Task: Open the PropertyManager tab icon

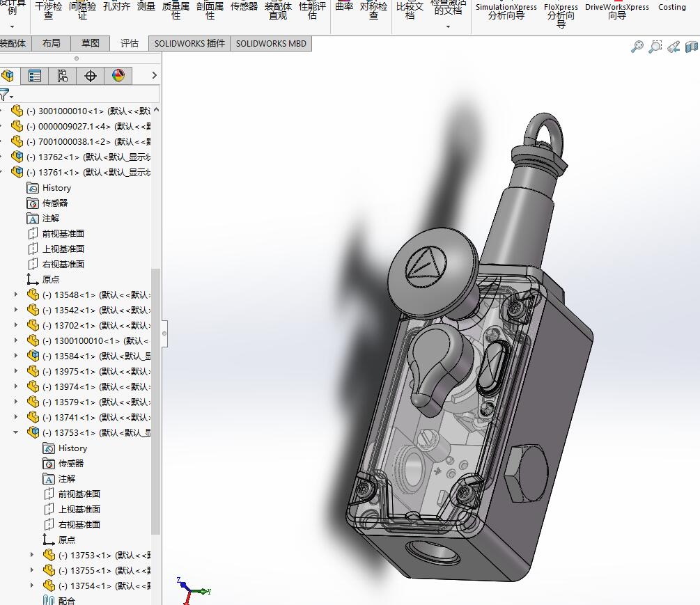Action: click(x=34, y=75)
